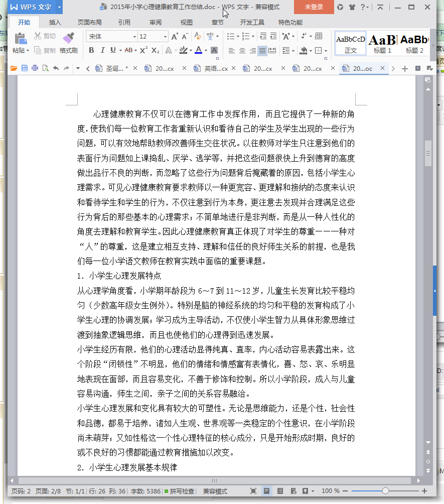The width and height of the screenshot is (444, 504).
Task: Click the Copy icon
Action: pyautogui.click(x=38, y=50)
